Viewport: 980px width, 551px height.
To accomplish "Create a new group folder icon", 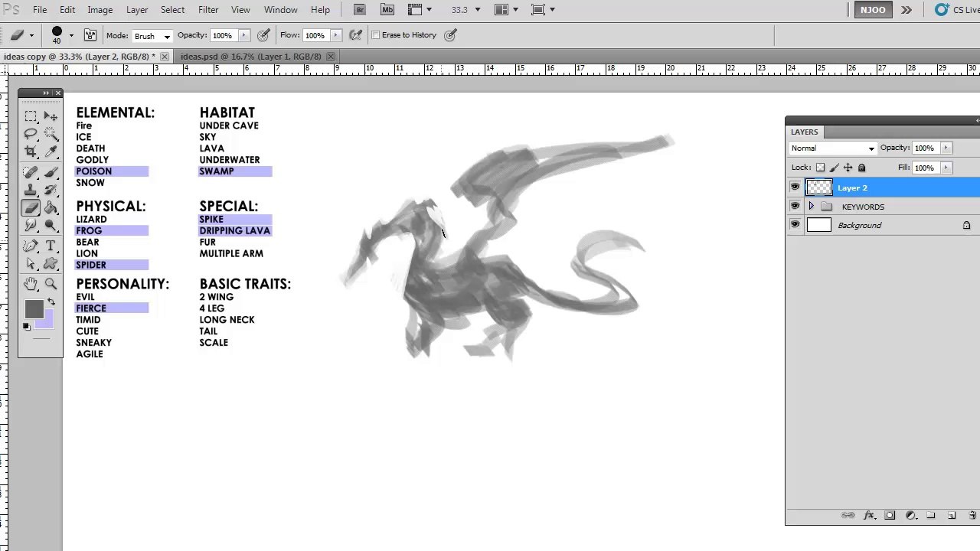I will (931, 516).
